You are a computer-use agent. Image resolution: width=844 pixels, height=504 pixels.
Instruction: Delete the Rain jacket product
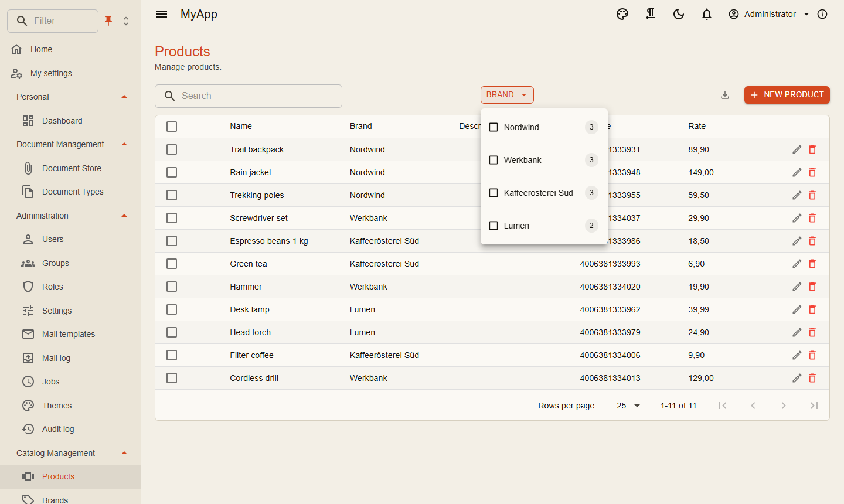tap(812, 172)
